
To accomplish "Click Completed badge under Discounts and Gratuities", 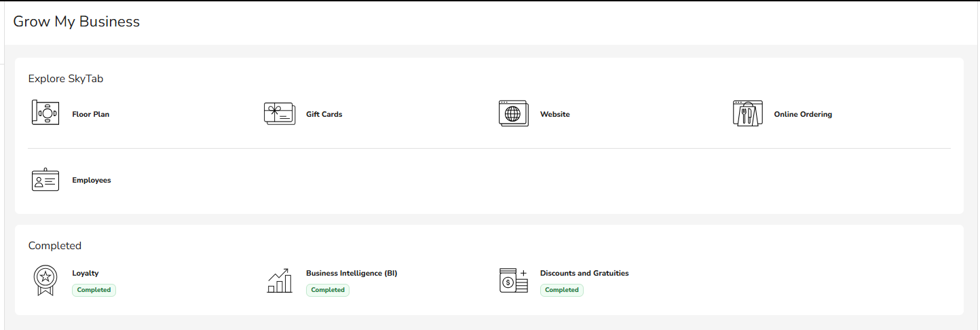I will click(562, 290).
